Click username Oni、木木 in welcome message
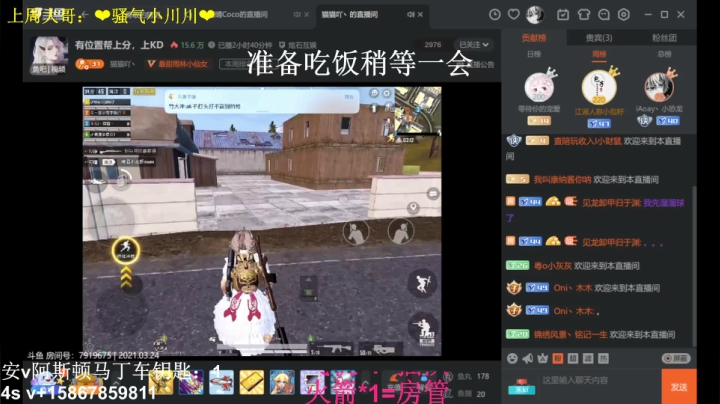The width and height of the screenshot is (720, 404). tap(573, 288)
